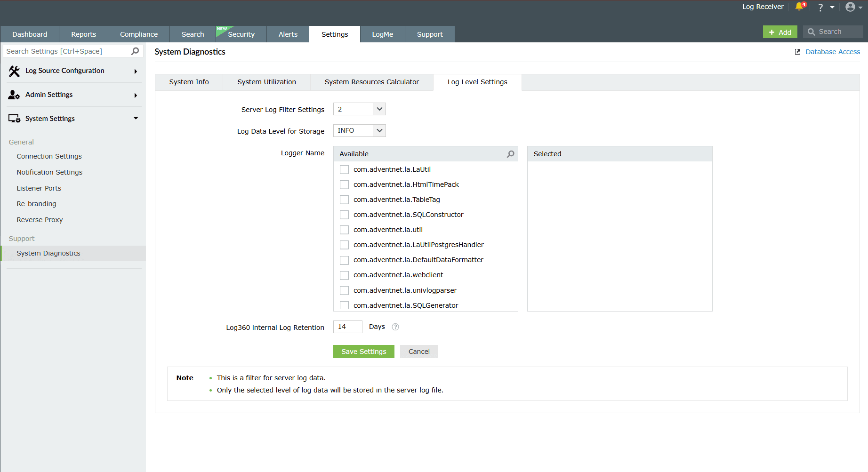Open the help question mark menu

820,7
